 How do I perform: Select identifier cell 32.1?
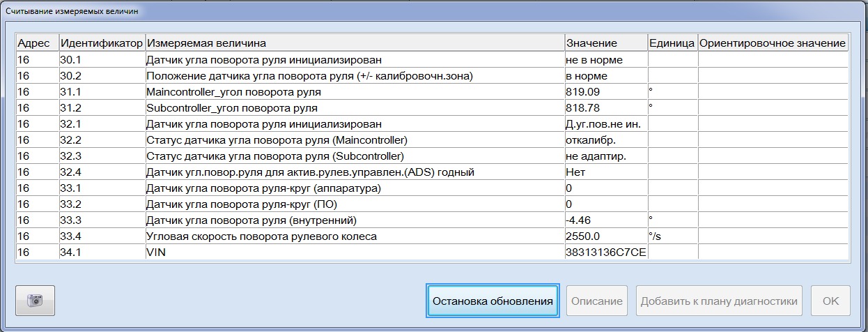pos(102,124)
